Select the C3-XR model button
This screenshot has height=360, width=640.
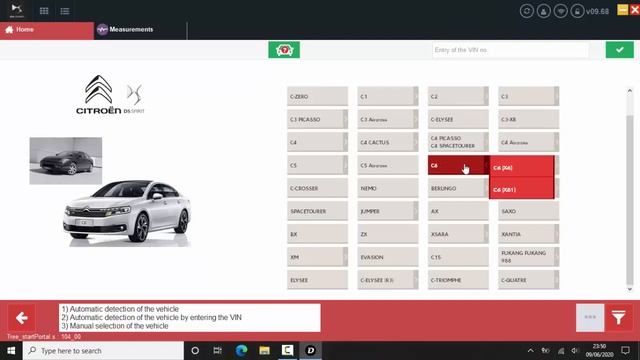click(x=529, y=119)
